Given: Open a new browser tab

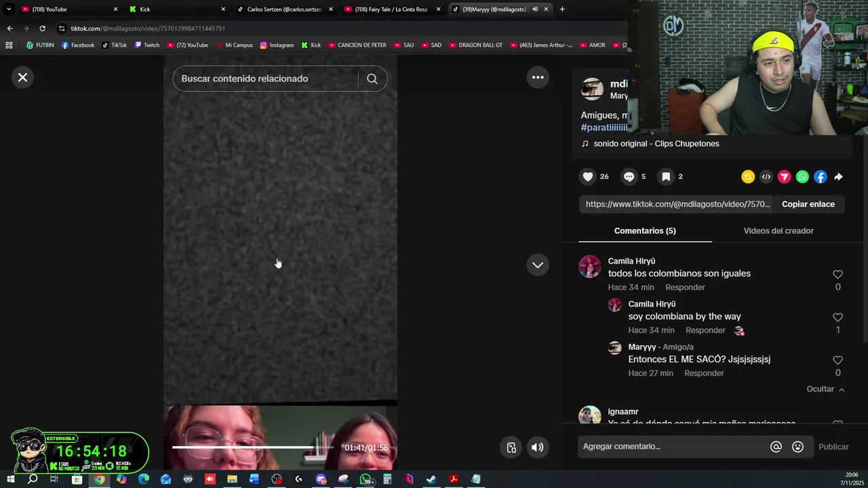Looking at the screenshot, I should pos(562,9).
